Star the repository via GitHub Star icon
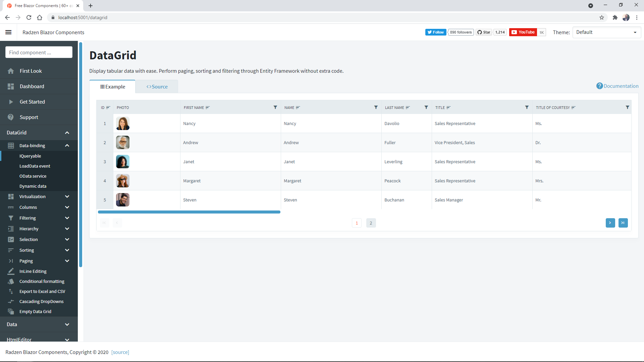Viewport: 644px width, 362px height. [484, 32]
